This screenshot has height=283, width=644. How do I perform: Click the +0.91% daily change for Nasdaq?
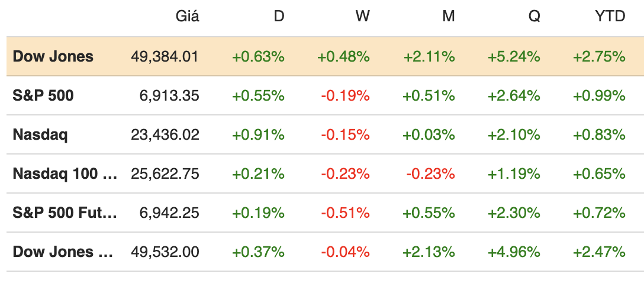click(x=258, y=134)
